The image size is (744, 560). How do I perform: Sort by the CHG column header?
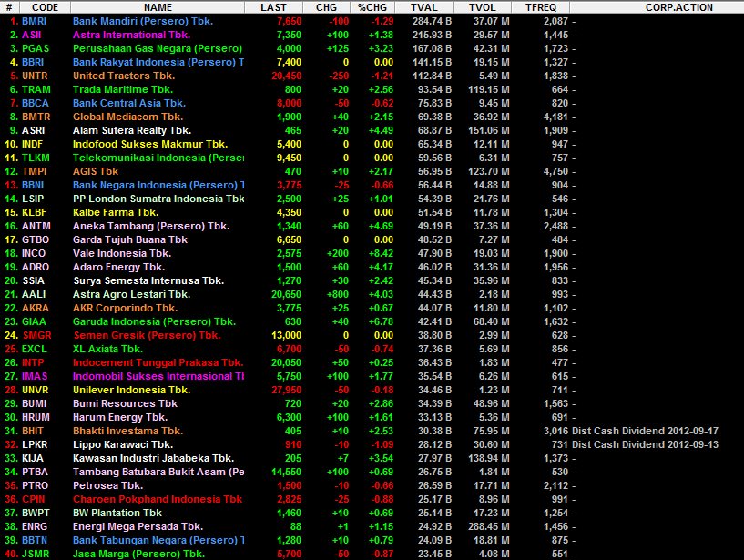coord(326,7)
